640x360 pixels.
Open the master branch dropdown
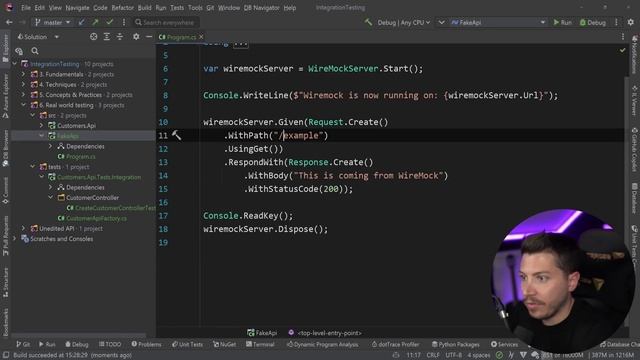click(x=52, y=22)
